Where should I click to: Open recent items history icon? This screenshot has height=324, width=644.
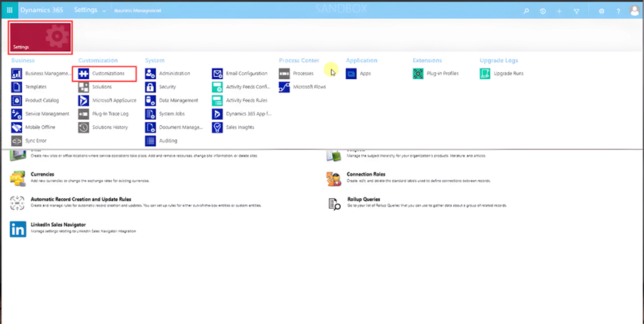point(542,11)
